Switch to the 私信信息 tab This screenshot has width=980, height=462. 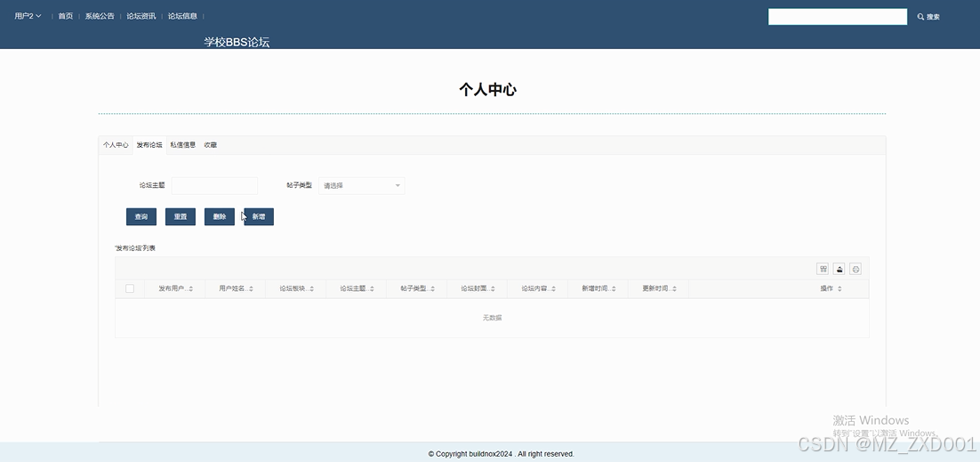point(183,145)
